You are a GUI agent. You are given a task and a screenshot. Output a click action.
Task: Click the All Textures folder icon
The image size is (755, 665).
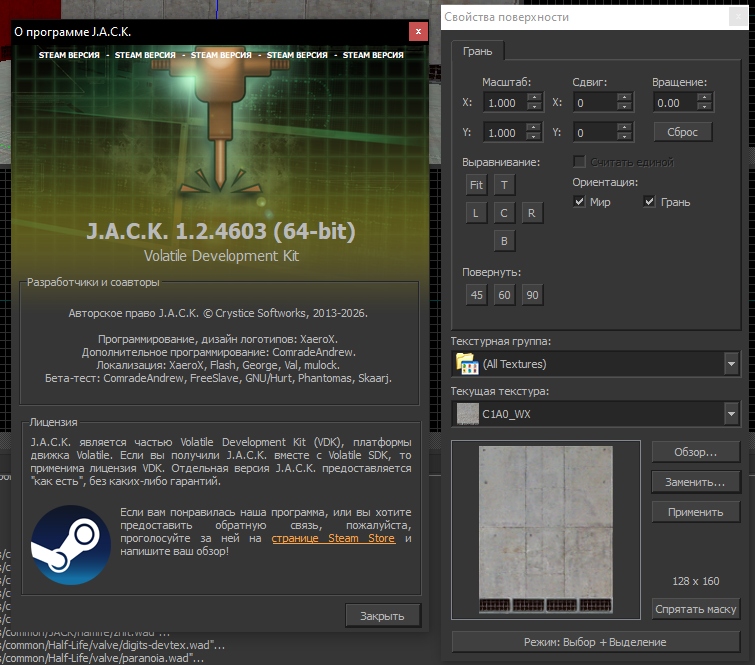coord(467,364)
